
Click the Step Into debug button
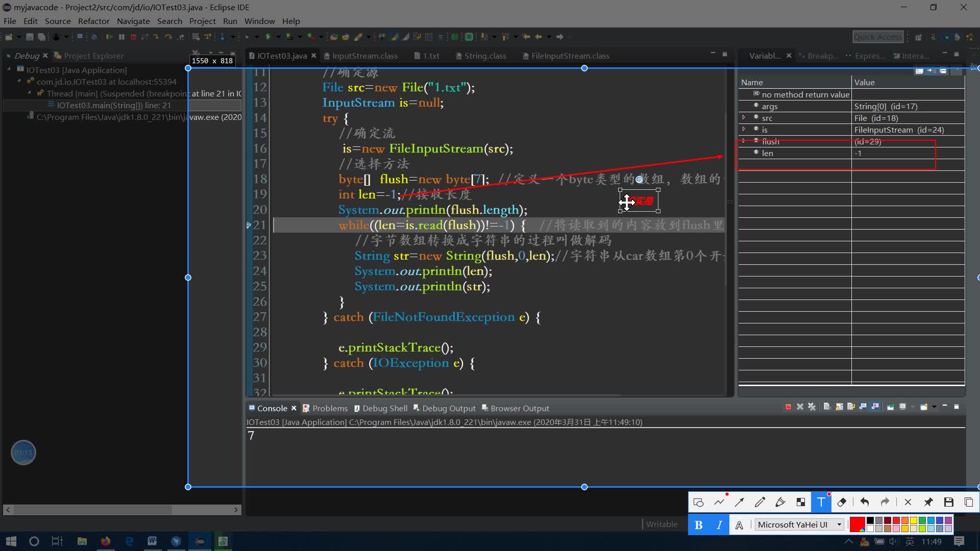click(x=156, y=37)
